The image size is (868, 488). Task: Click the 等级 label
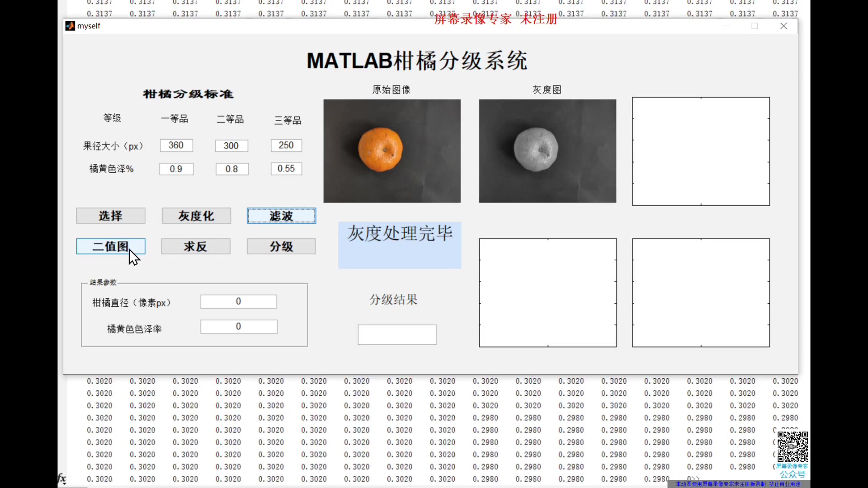[112, 118]
